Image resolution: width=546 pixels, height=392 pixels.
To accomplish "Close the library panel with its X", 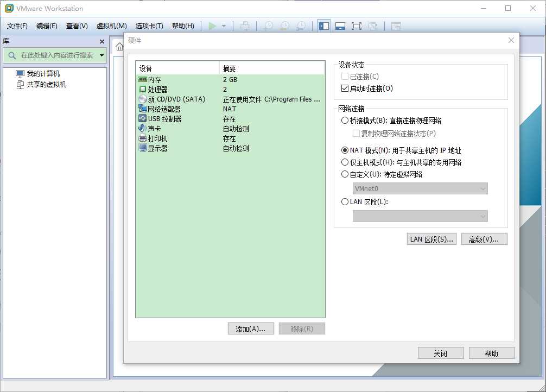I will [101, 41].
